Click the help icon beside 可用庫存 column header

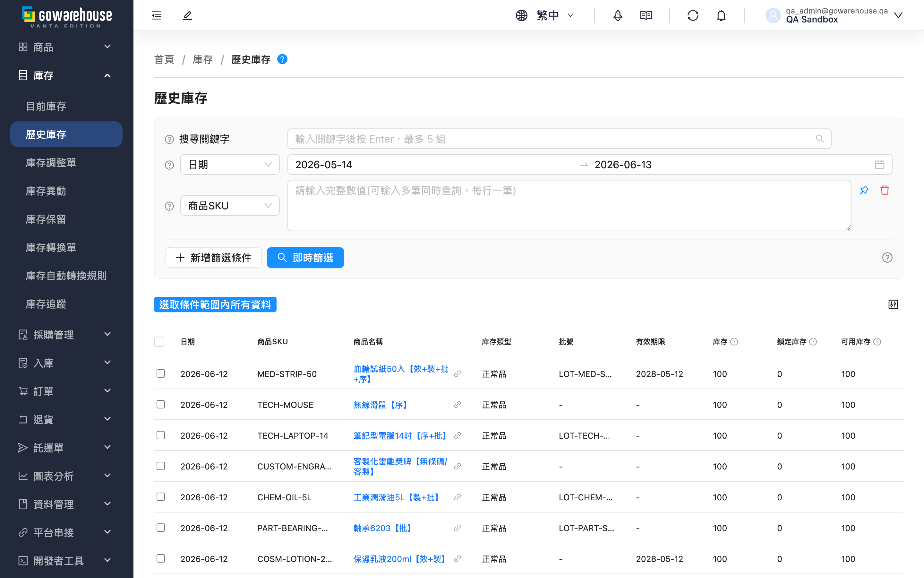877,342
